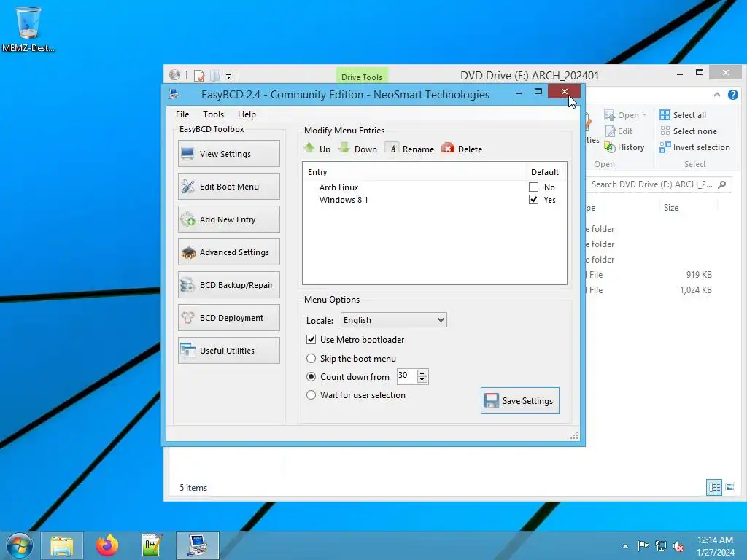
Task: Click Explorer new folder quick access icon
Action: 215,75
